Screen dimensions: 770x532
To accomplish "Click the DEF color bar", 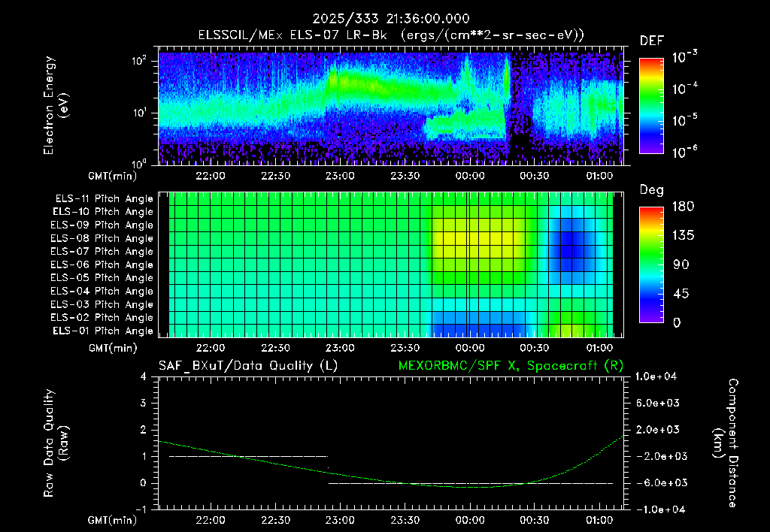I will coord(651,106).
